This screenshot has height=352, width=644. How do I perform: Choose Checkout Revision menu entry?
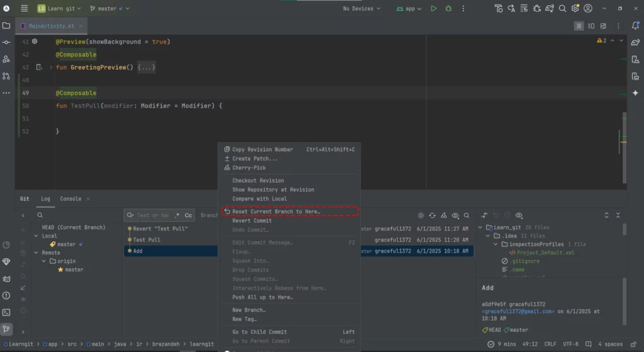click(x=289, y=181)
